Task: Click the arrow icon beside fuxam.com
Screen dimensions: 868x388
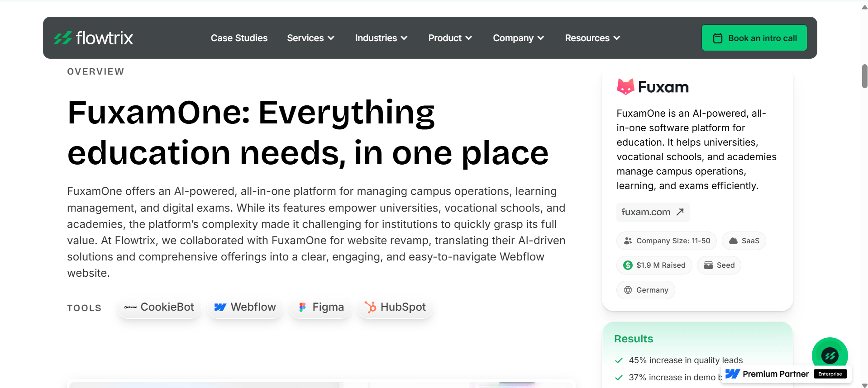Action: (x=680, y=212)
